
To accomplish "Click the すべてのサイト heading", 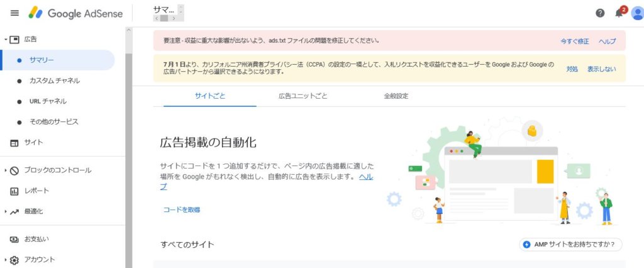I will pos(187,245).
